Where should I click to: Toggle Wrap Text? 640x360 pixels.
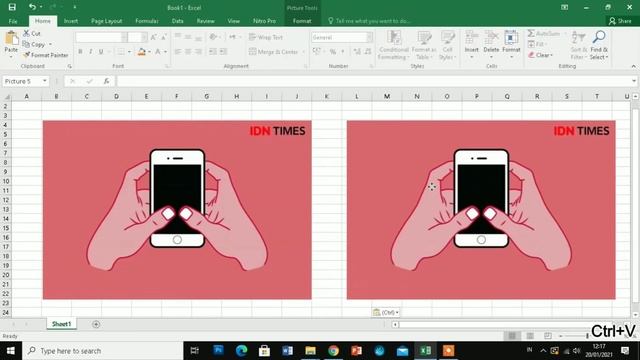tap(266, 37)
